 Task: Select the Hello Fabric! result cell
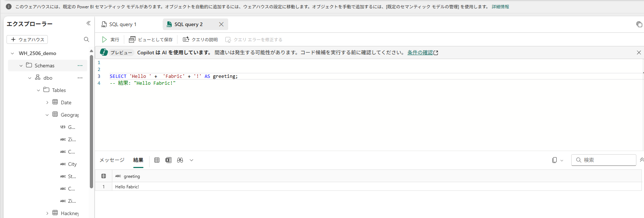pos(377,186)
